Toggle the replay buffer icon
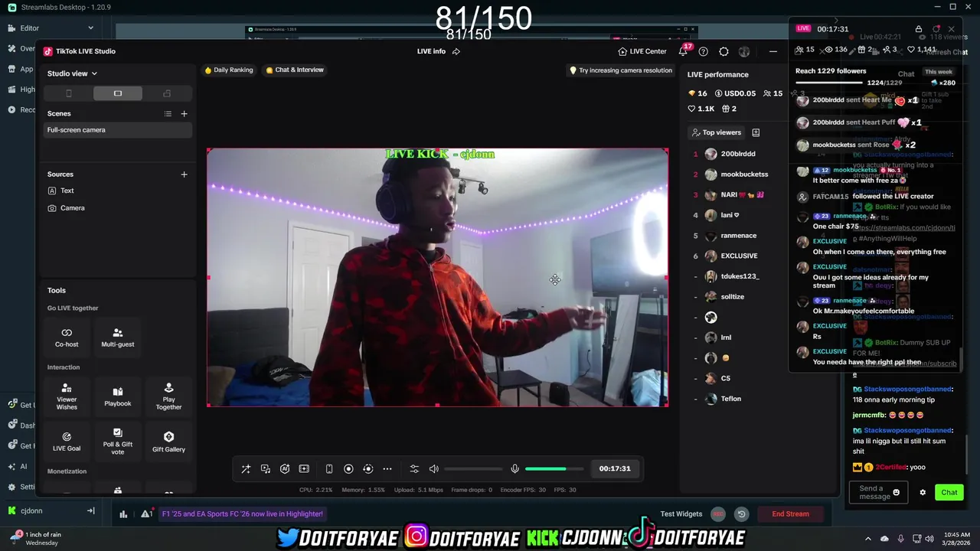This screenshot has width=980, height=551. tap(741, 514)
